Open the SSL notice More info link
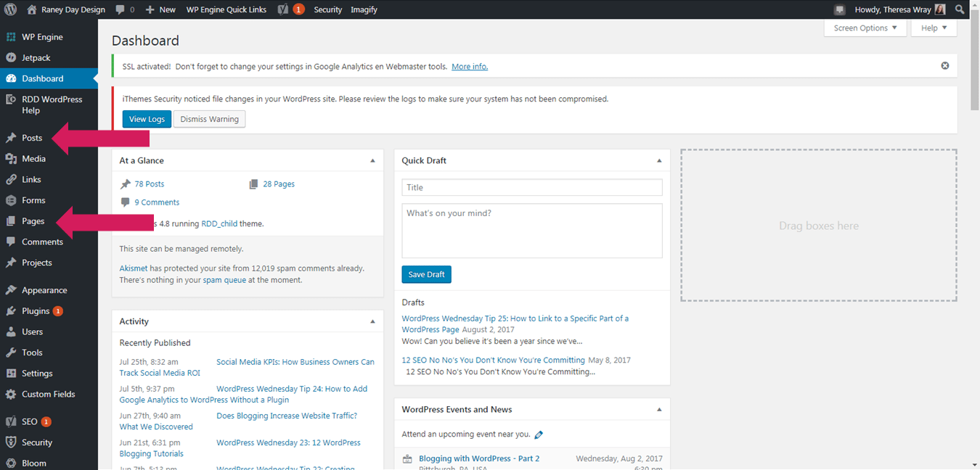The image size is (980, 470). pyautogui.click(x=470, y=67)
